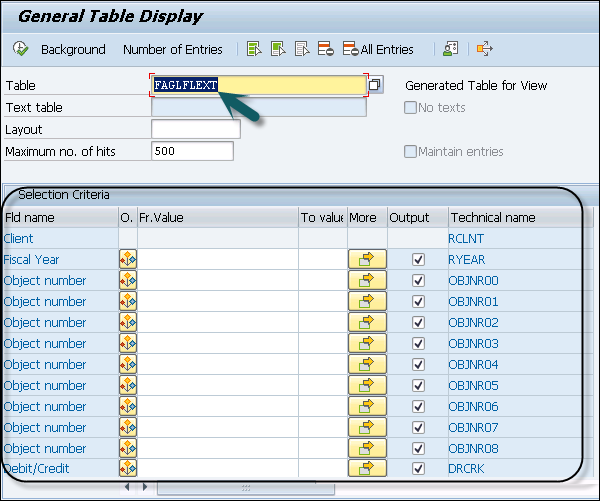
Task: Toggle Output checkbox for DRCRK row
Action: (417, 469)
